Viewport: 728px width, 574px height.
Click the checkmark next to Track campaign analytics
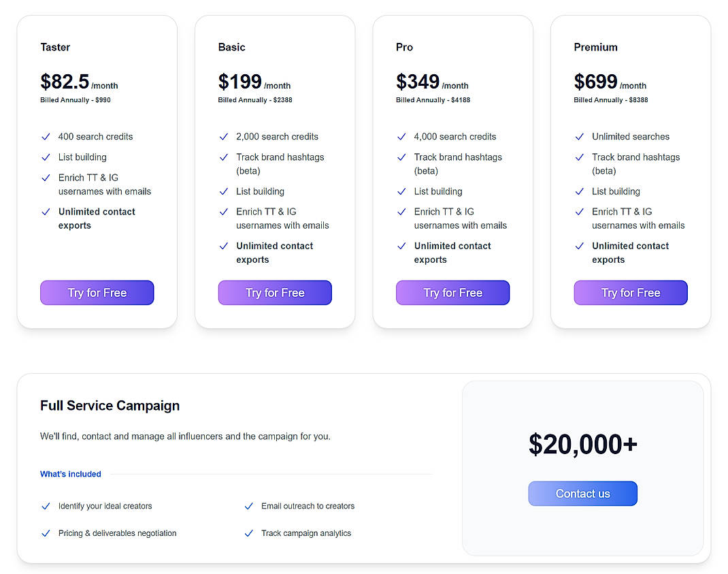[x=248, y=533]
